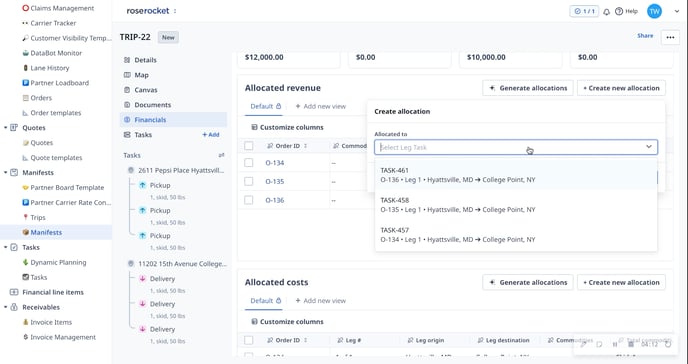
Task: Open order link O-136
Action: coord(275,200)
